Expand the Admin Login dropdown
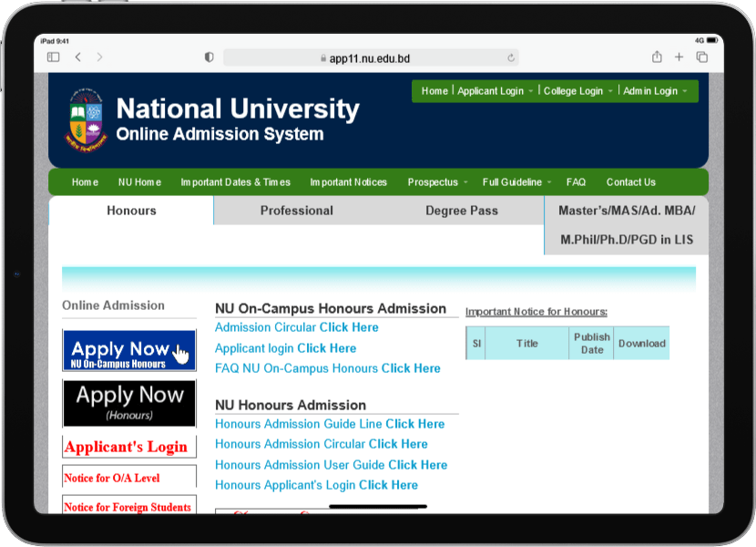756x547 pixels. click(655, 91)
